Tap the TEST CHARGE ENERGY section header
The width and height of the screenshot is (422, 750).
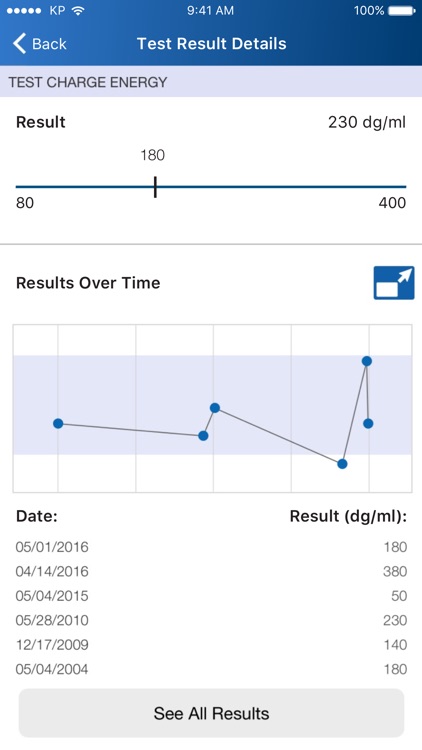[x=211, y=82]
